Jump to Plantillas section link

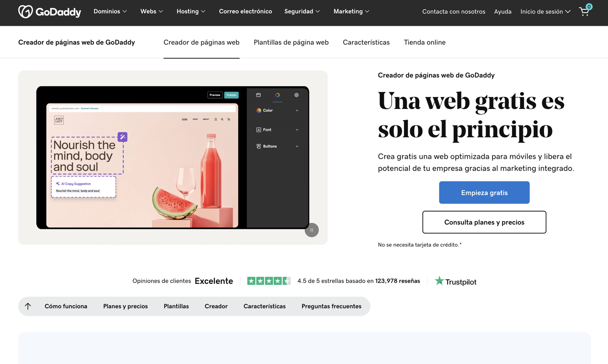point(176,306)
